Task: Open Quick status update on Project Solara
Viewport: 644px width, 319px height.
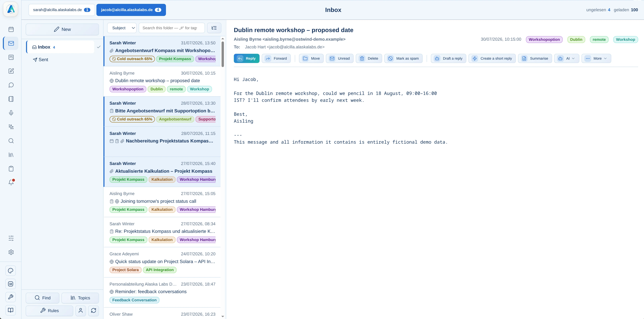Action: click(x=162, y=262)
